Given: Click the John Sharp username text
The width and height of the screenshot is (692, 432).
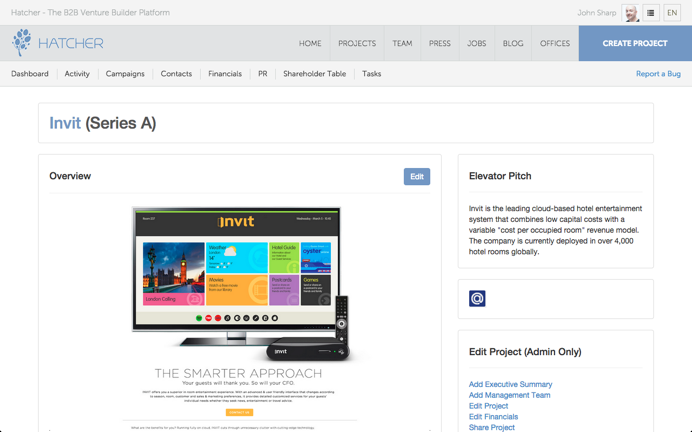Looking at the screenshot, I should (x=597, y=13).
